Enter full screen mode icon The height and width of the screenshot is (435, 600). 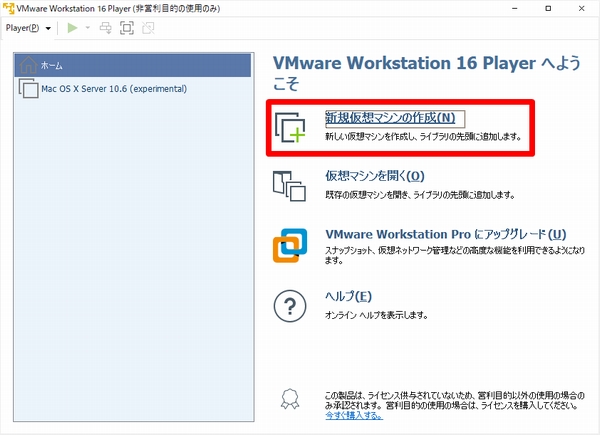tap(127, 28)
